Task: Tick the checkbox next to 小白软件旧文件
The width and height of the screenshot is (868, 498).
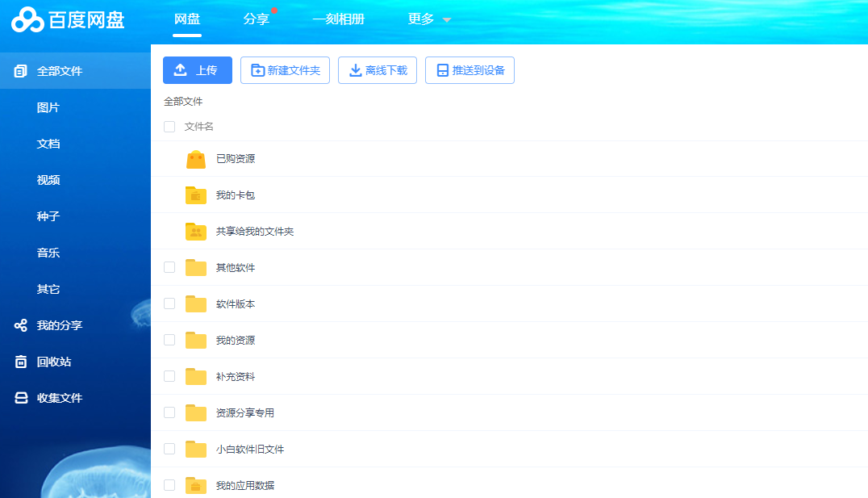Action: pos(169,449)
